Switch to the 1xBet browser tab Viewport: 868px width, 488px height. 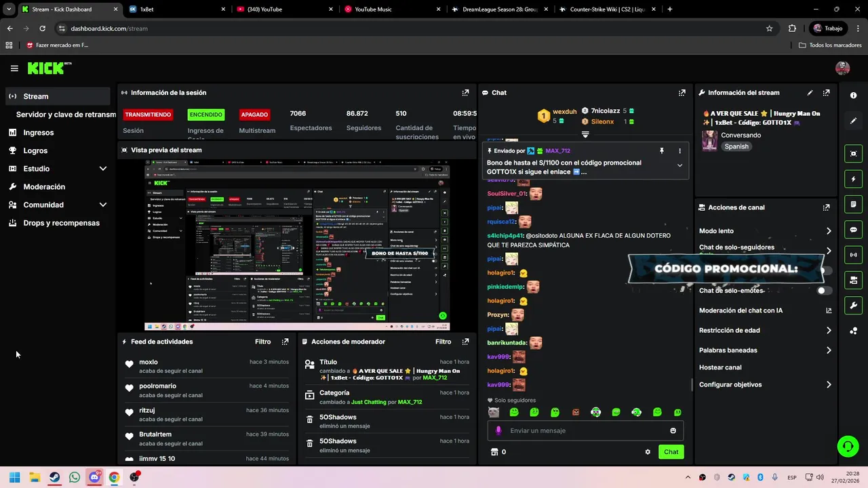coord(176,9)
